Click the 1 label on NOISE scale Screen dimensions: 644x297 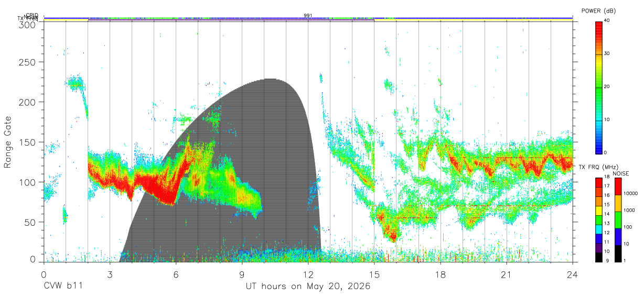pyautogui.click(x=625, y=261)
